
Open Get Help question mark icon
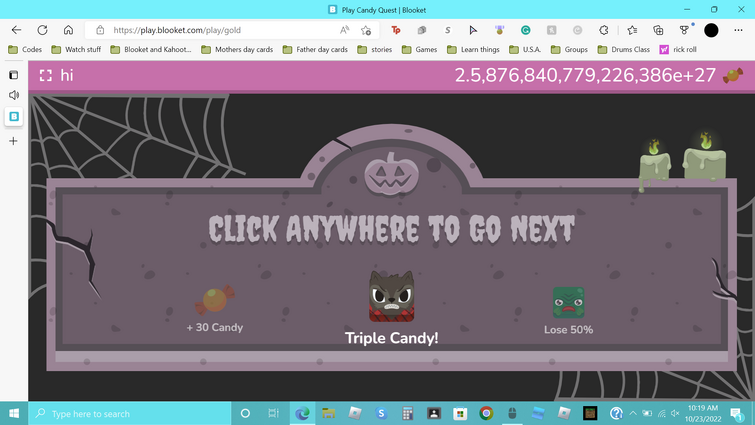(616, 413)
